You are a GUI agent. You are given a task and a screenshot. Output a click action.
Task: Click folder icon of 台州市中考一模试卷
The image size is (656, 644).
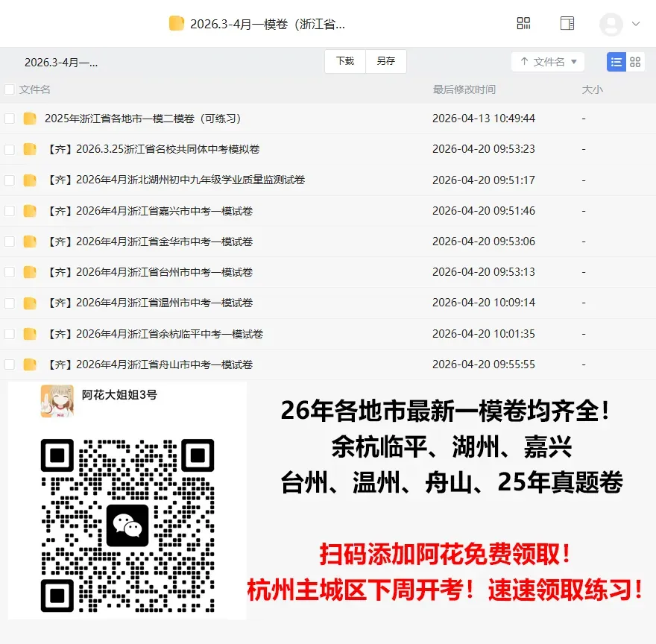coord(30,272)
